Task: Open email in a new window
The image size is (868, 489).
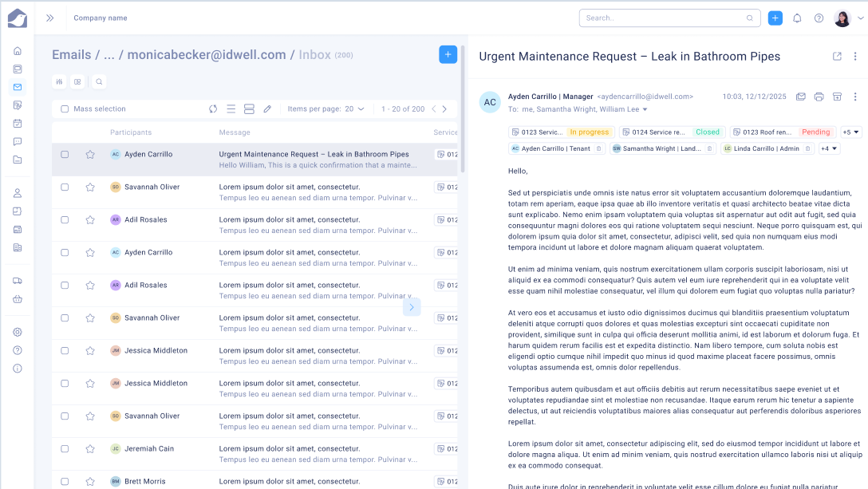Action: click(x=837, y=57)
